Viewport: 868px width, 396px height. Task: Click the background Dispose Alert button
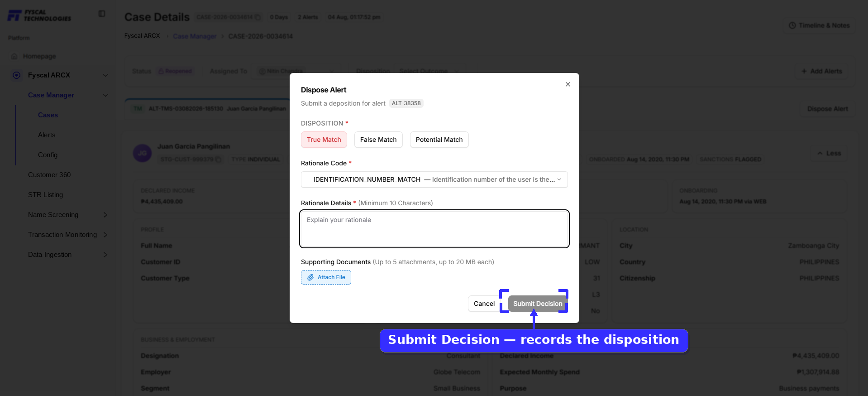(828, 109)
